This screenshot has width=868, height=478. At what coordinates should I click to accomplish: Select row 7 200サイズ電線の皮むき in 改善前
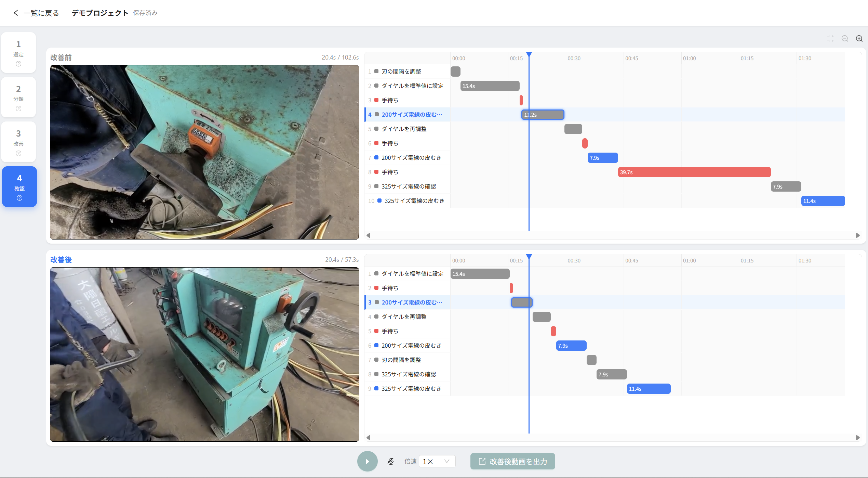[408, 158]
